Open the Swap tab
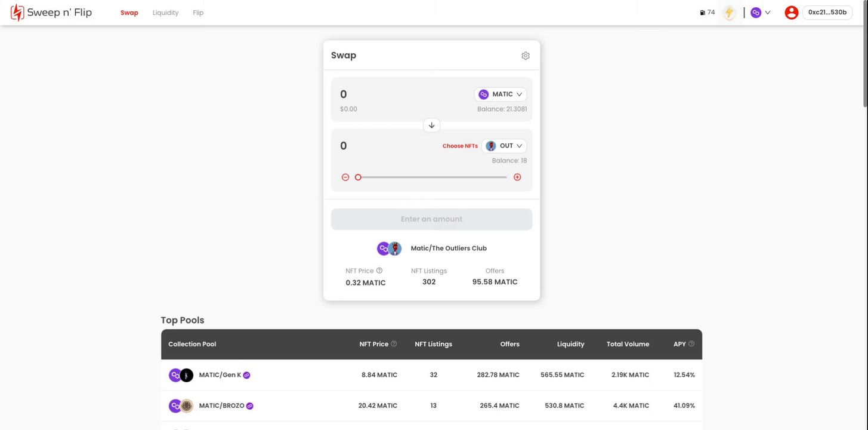Image resolution: width=868 pixels, height=430 pixels. pyautogui.click(x=129, y=13)
